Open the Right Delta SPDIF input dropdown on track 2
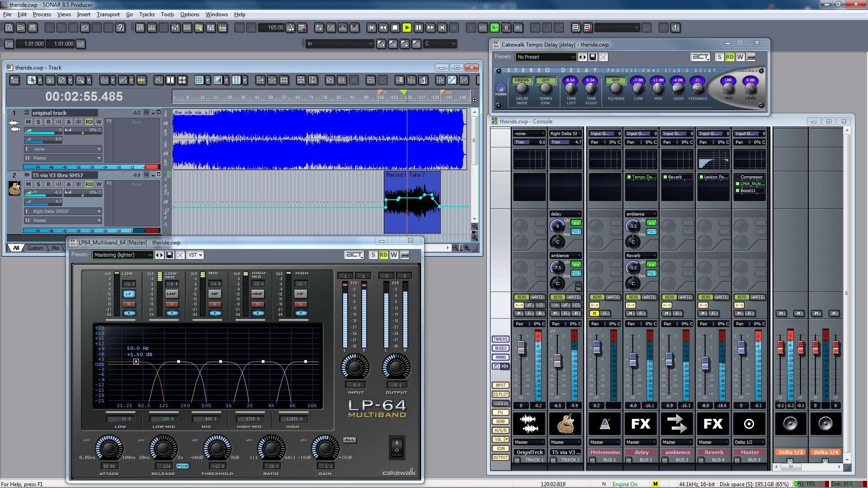 click(63, 211)
